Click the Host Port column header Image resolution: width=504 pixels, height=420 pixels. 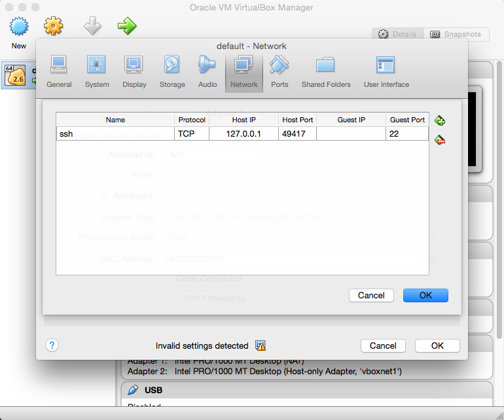pos(297,120)
